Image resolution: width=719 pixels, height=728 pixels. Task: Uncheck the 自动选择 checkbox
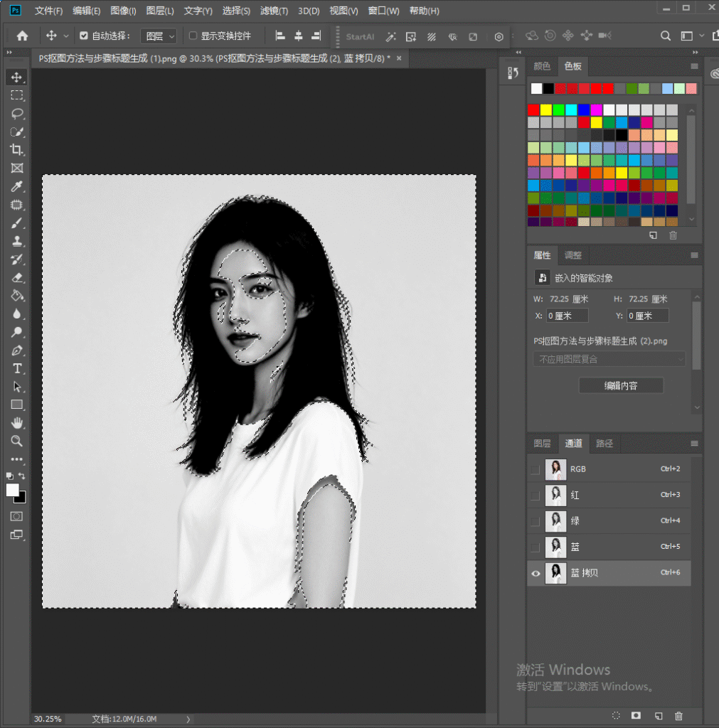[x=84, y=36]
